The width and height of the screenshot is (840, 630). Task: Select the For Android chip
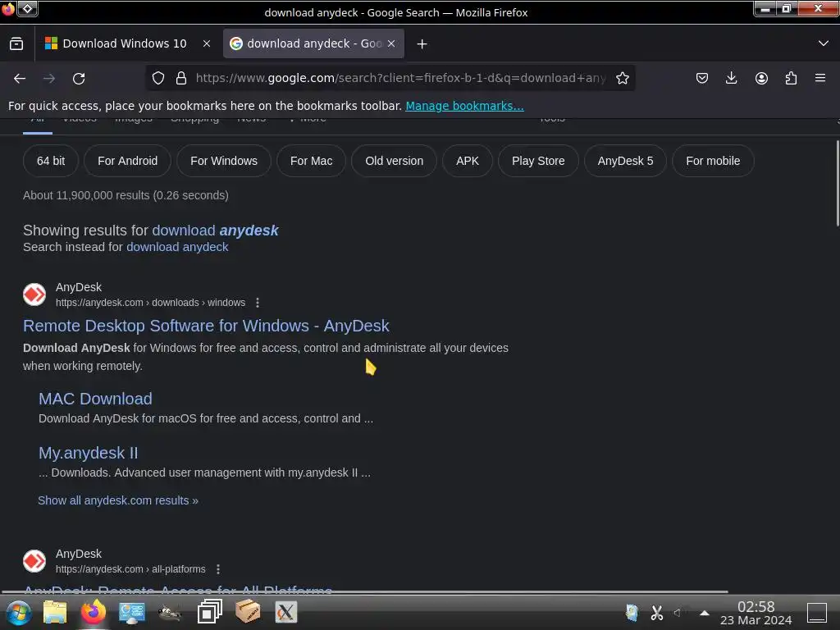pos(127,161)
